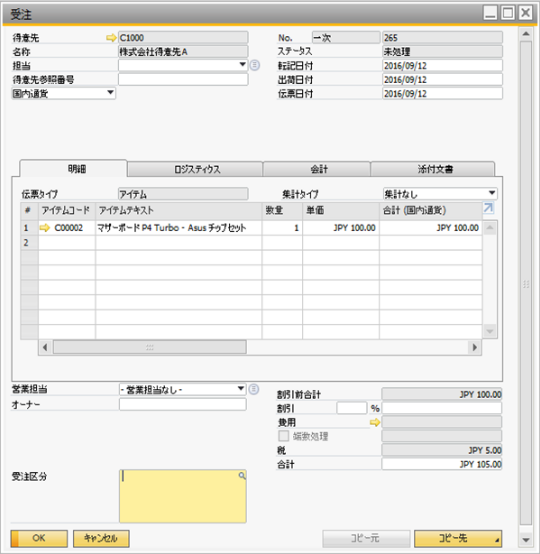Open the 添付文書 tab
The image size is (540, 554).
[x=433, y=169]
